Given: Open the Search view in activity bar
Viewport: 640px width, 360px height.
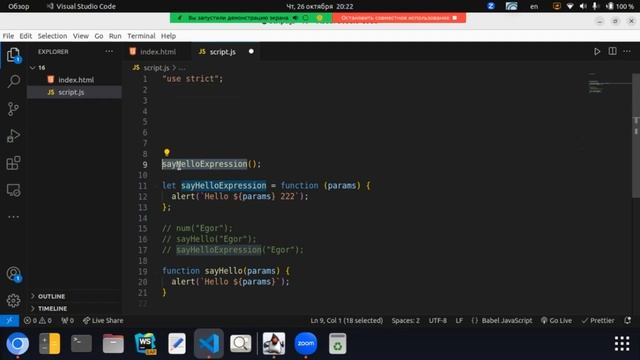Looking at the screenshot, I should click(13, 81).
